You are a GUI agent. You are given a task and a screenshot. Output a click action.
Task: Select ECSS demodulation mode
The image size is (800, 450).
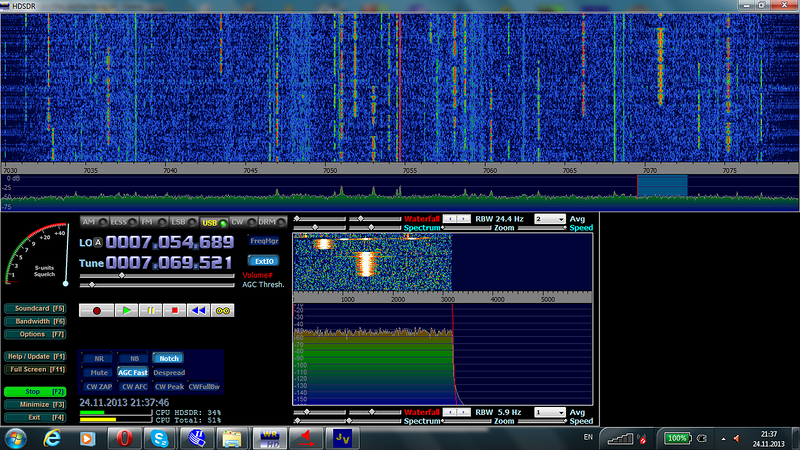coord(124,222)
